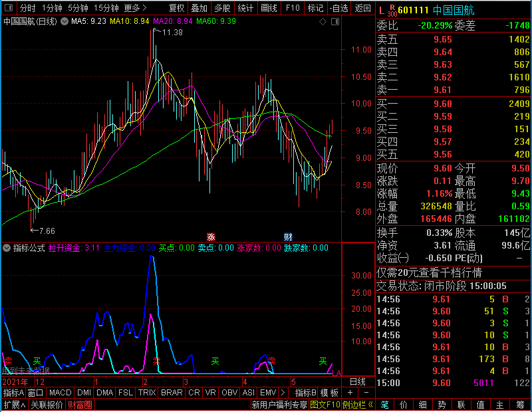The image size is (532, 412).
Task: Click the L margin indicator icon in header
Action: pos(381,11)
